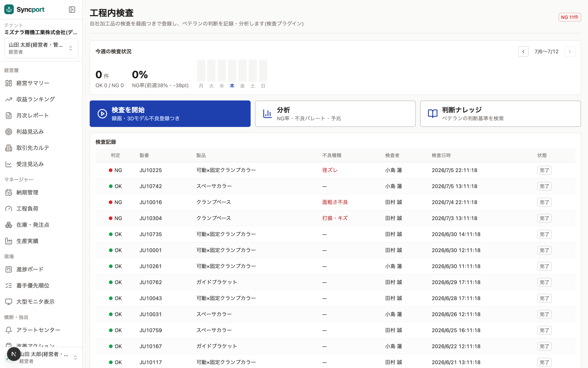588x368 pixels.
Task: Open 月次レポート document icon
Action: pyautogui.click(x=9, y=115)
